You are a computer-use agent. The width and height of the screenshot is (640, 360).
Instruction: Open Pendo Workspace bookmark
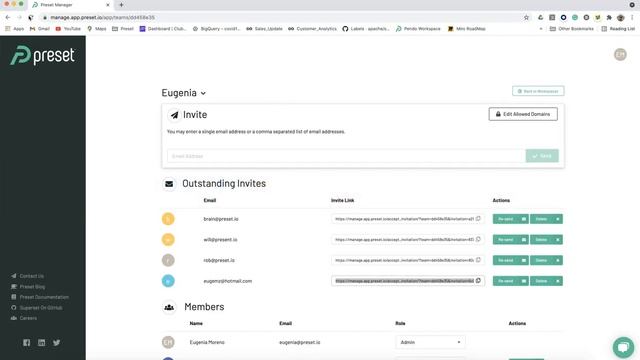[x=418, y=29]
